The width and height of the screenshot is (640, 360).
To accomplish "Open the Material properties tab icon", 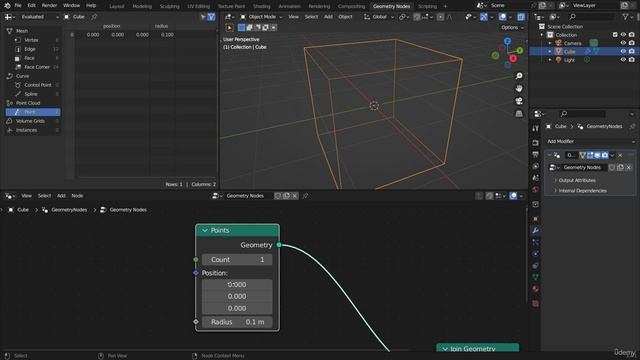I will [x=536, y=289].
